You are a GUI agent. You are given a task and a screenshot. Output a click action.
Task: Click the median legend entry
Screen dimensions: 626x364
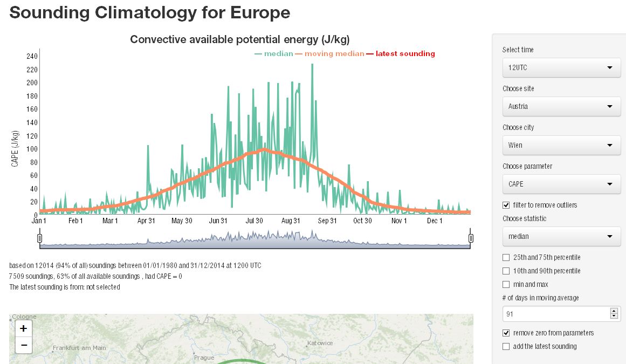pos(274,53)
